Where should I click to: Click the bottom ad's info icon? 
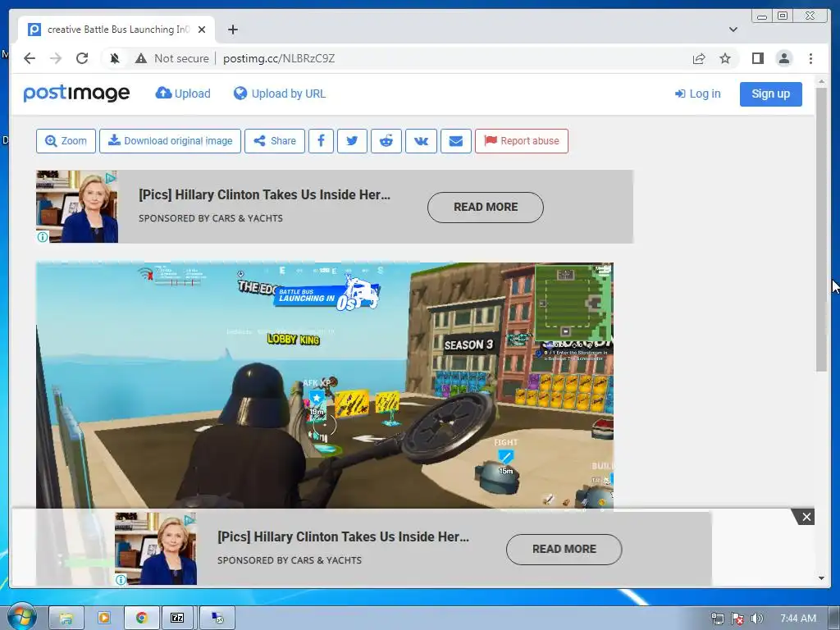(121, 580)
